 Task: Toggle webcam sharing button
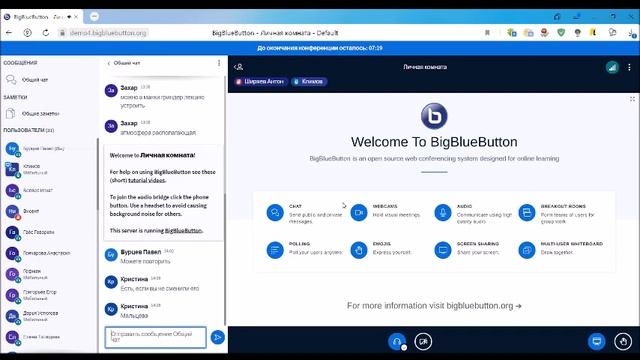point(423,342)
